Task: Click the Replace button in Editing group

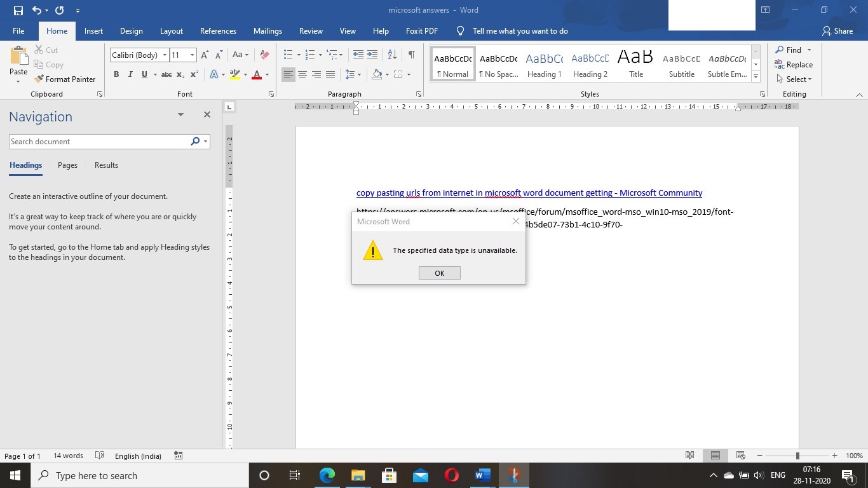Action: point(794,65)
